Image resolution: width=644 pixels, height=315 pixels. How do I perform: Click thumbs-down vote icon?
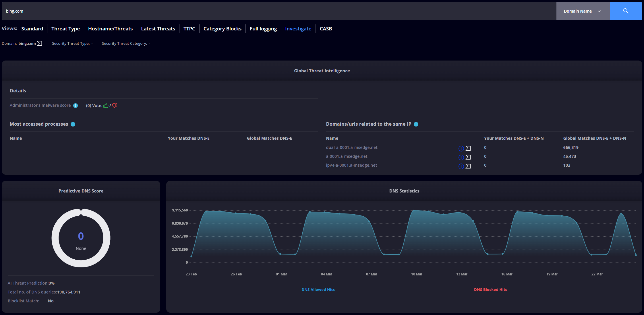click(x=115, y=106)
